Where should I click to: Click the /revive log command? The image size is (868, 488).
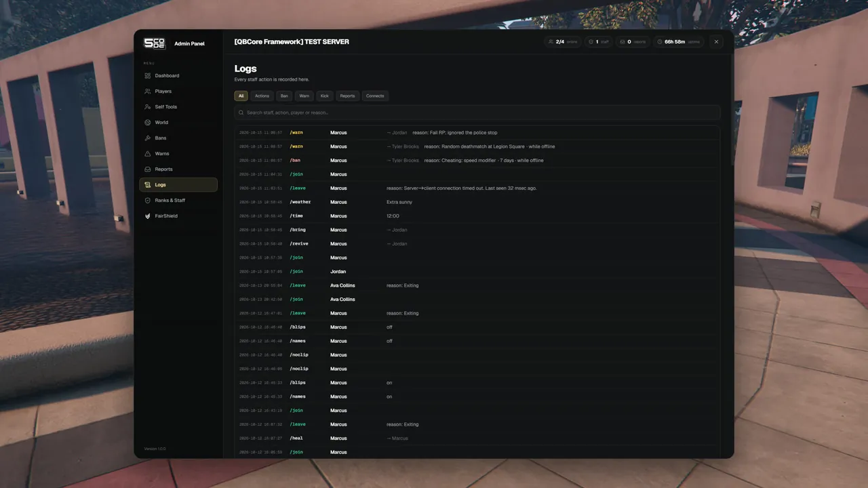tap(299, 244)
